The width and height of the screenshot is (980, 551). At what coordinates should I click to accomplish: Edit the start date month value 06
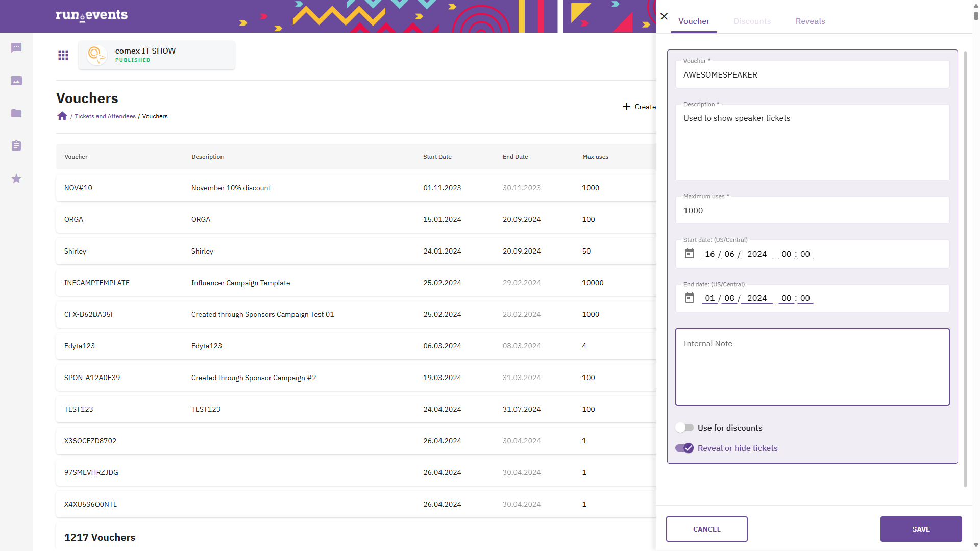729,254
